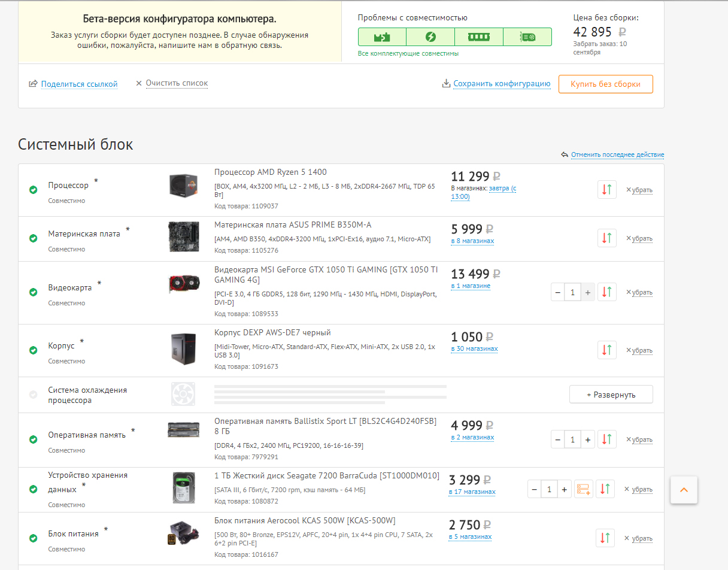Viewport: 728px width, 570px height.
Task: Click Купить без сборки button
Action: pos(605,84)
